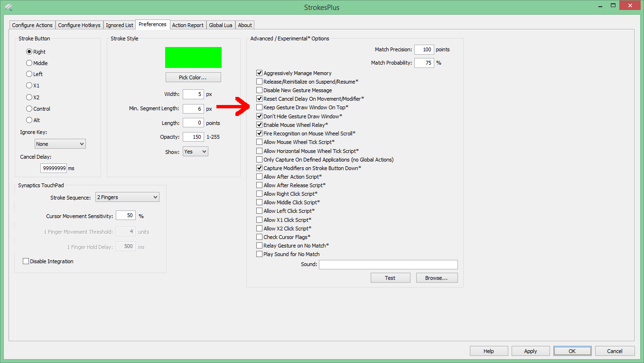Click the Apply button
Viewport: 644px width, 363px height.
(x=531, y=351)
